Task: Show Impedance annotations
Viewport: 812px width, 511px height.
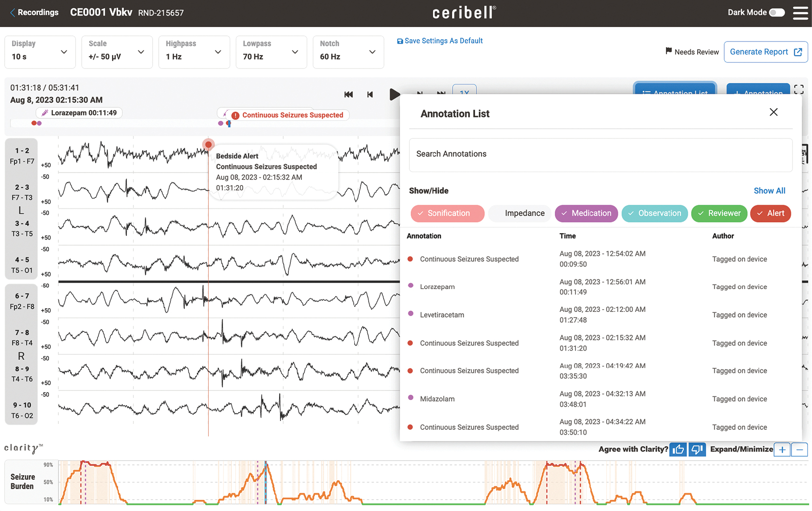Action: [x=520, y=214]
